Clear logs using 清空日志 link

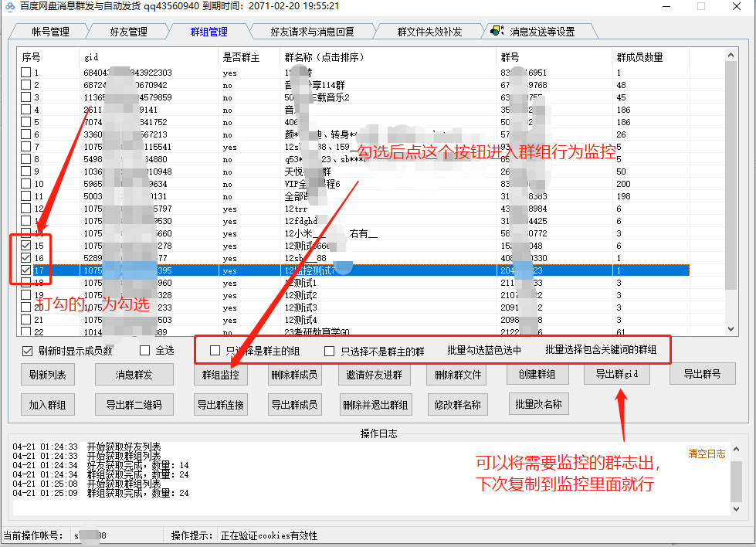[707, 454]
